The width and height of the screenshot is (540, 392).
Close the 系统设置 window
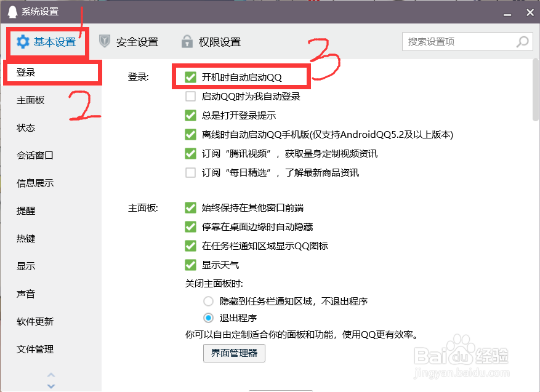tap(530, 12)
